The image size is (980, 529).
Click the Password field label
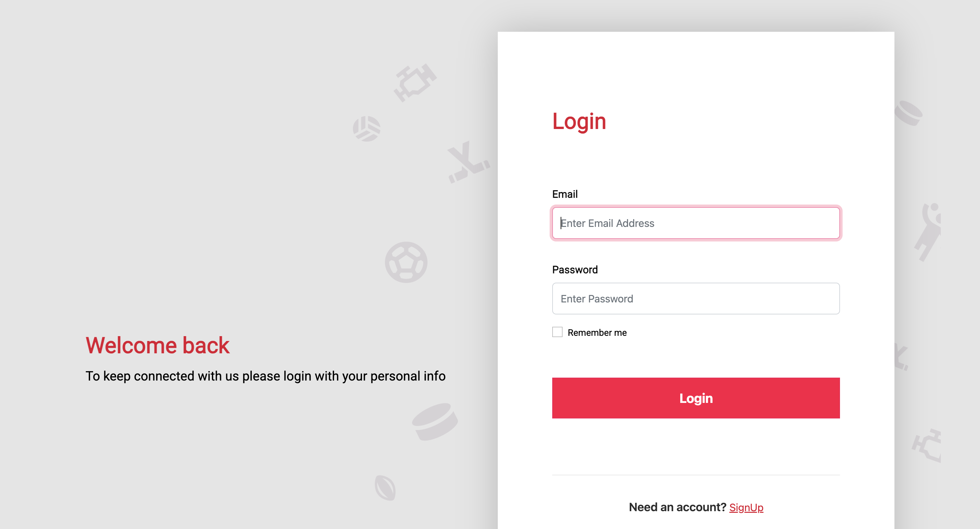click(575, 269)
